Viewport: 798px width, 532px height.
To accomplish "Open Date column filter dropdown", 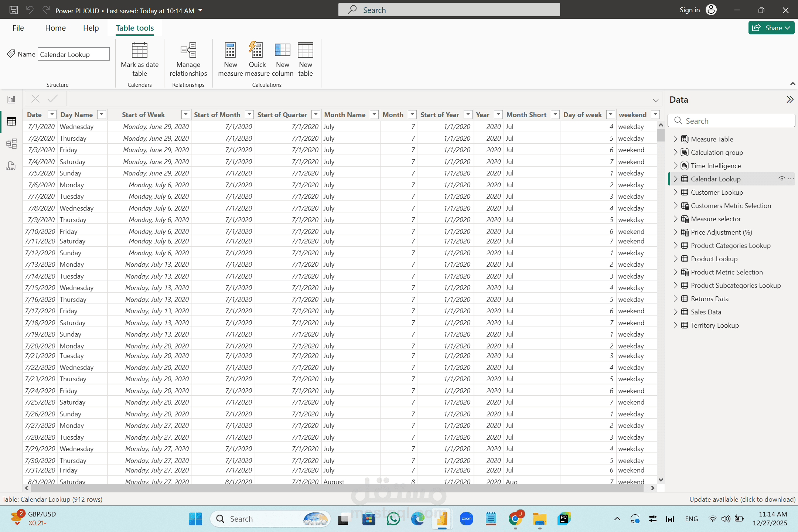I will pyautogui.click(x=52, y=115).
